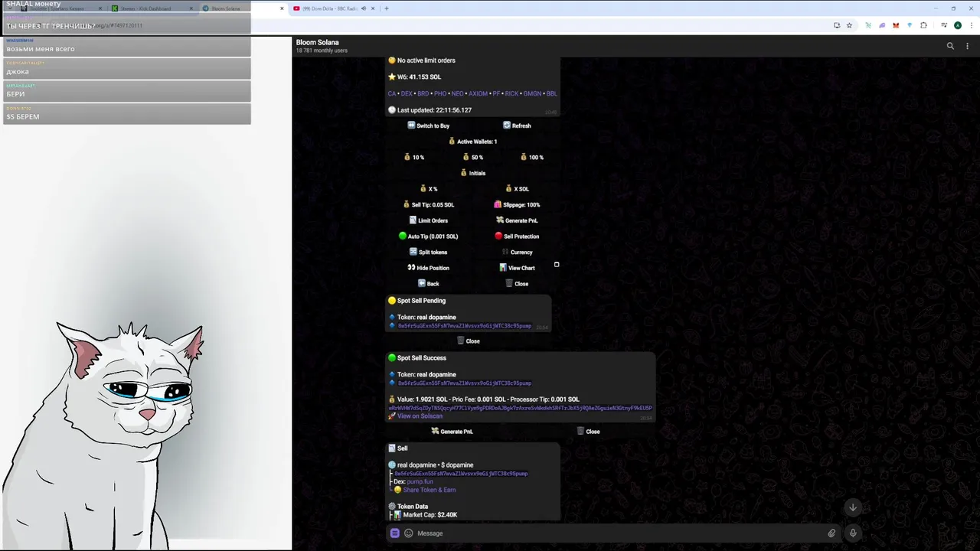Open AXIOM link
Screen dimensions: 980x551
point(478,93)
